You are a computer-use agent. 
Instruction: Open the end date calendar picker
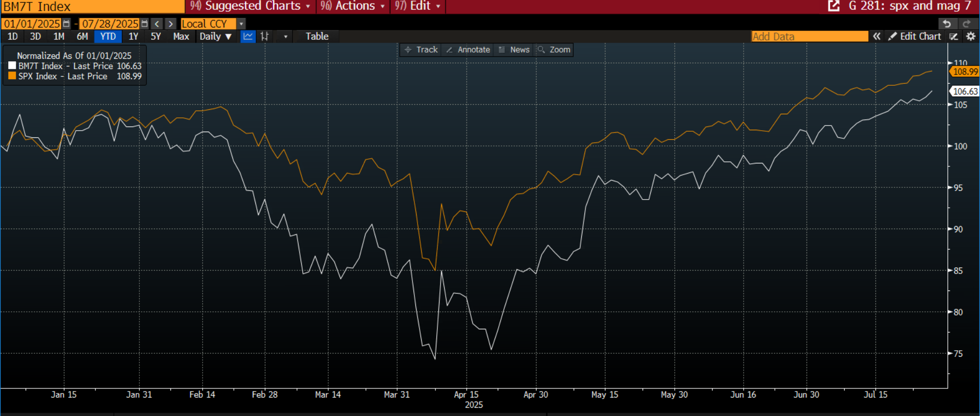144,24
